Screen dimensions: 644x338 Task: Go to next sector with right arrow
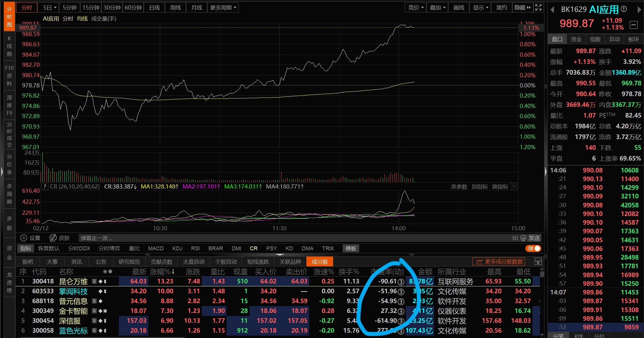pos(639,10)
